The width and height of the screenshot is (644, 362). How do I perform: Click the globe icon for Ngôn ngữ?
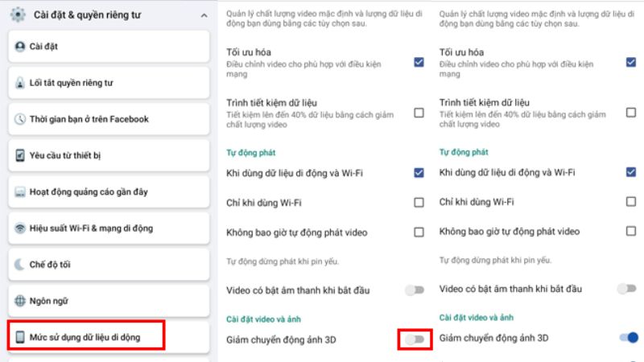(21, 302)
